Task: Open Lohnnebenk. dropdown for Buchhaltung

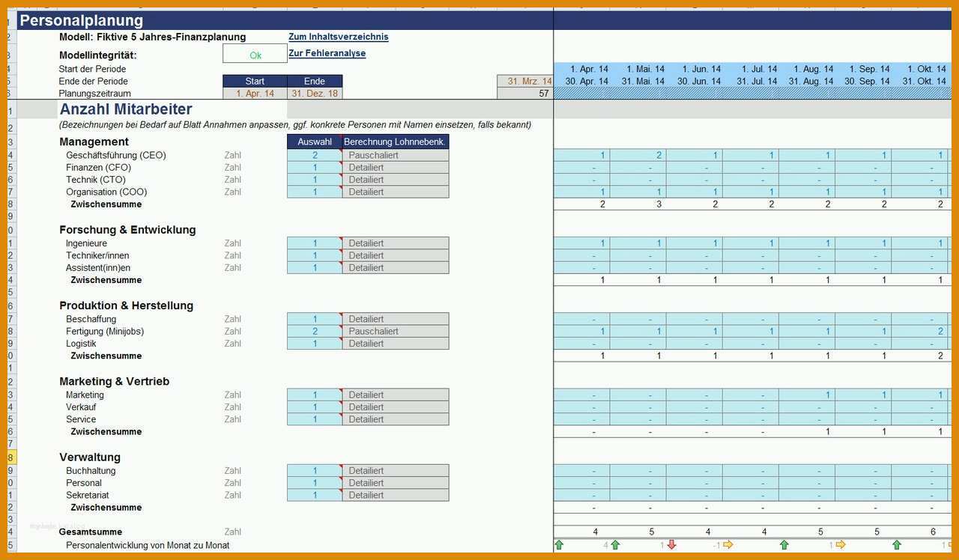Action: pyautogui.click(x=396, y=471)
